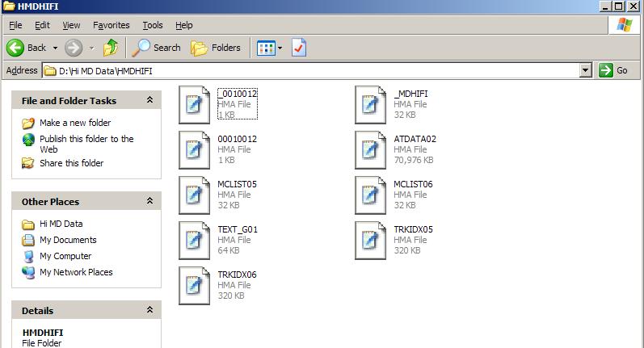The image size is (644, 348).
Task: Click the address bar path field
Action: (x=311, y=70)
